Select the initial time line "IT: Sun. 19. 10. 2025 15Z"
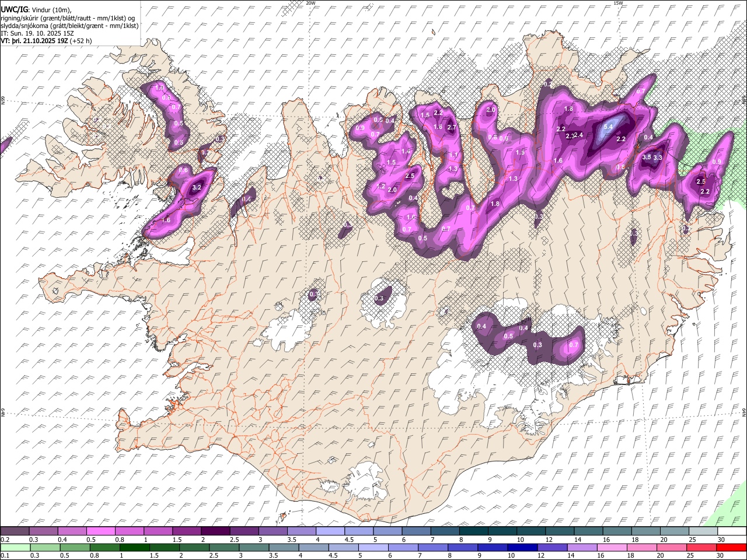 tap(37, 33)
